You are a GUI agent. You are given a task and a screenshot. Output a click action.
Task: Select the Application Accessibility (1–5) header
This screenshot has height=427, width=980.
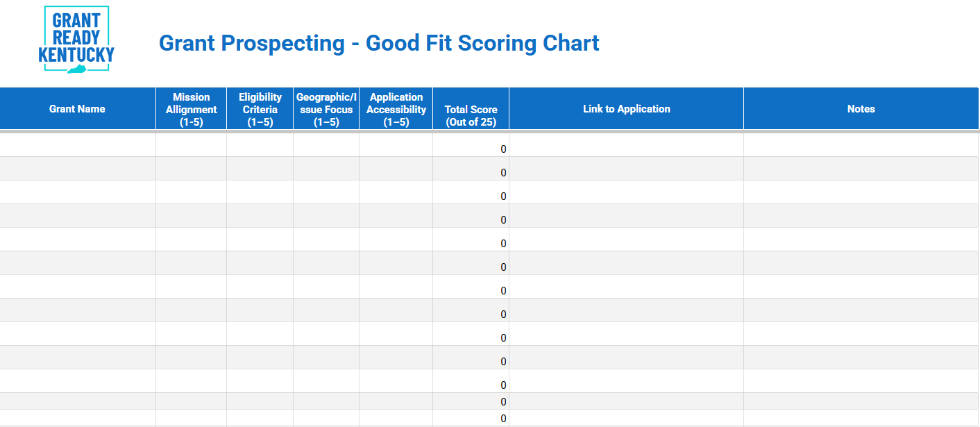396,109
